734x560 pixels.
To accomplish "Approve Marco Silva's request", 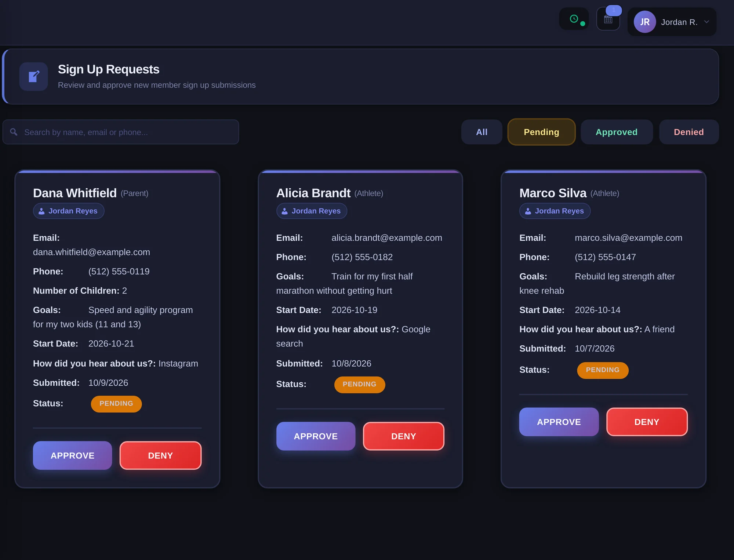I will 559,422.
